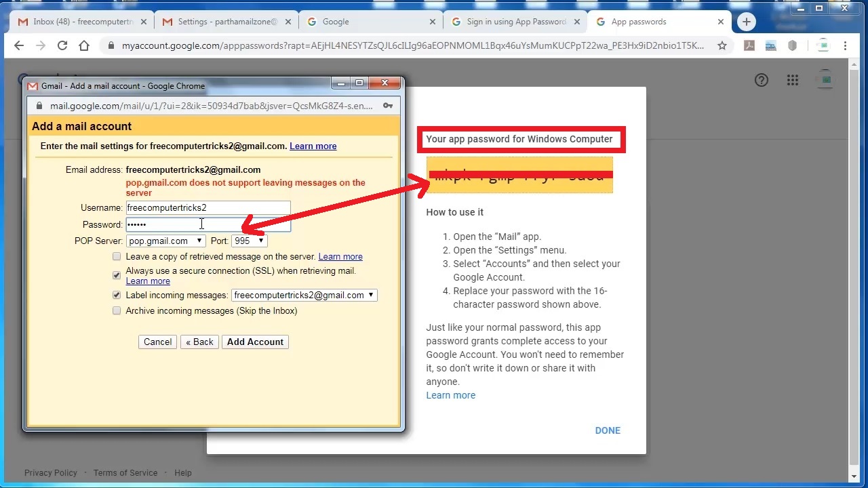This screenshot has width=868, height=488.
Task: Switch to the Inbox (48) tab
Action: [83, 22]
